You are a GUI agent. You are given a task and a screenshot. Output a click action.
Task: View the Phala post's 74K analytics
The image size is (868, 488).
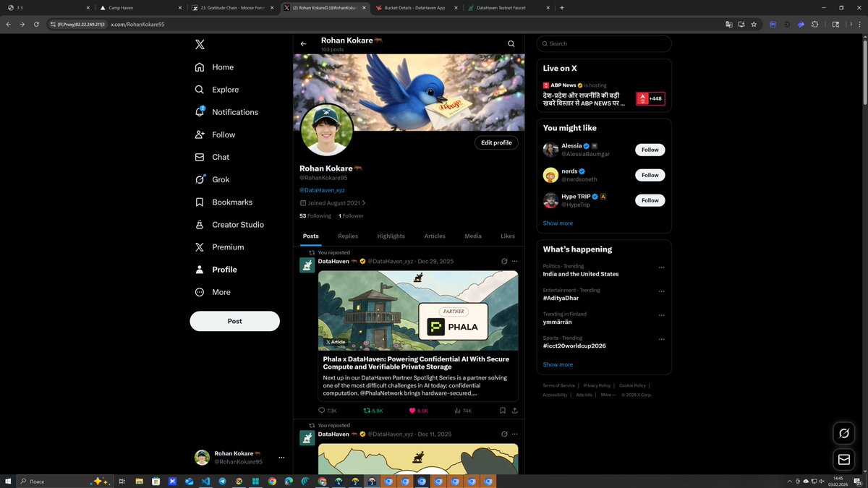(x=463, y=411)
